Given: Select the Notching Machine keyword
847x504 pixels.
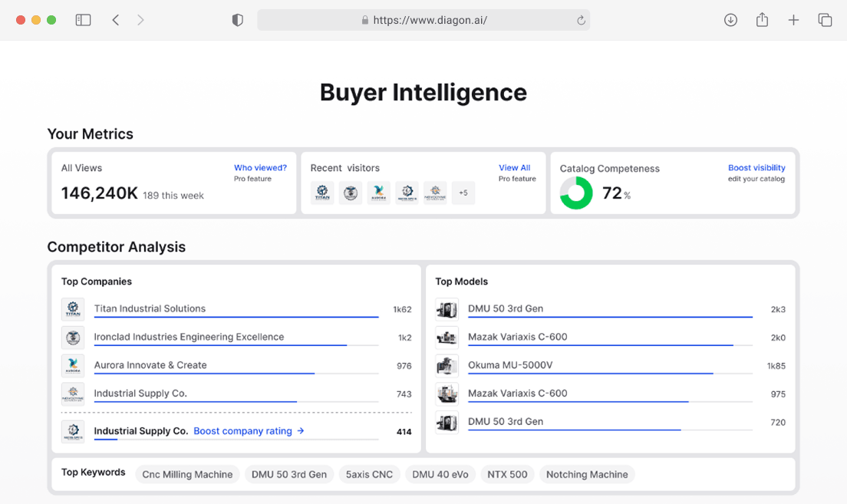Looking at the screenshot, I should pyautogui.click(x=587, y=474).
